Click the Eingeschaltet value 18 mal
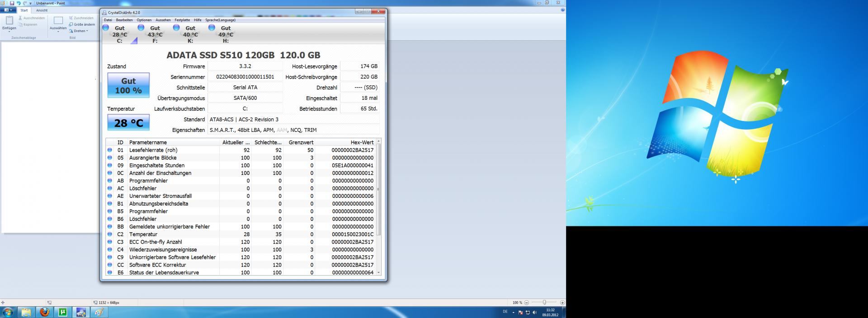 (360, 98)
